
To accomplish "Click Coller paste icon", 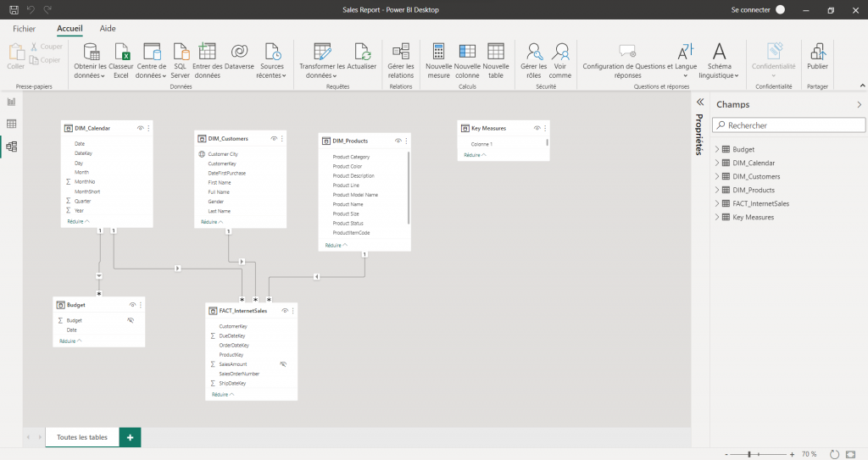I will click(16, 52).
